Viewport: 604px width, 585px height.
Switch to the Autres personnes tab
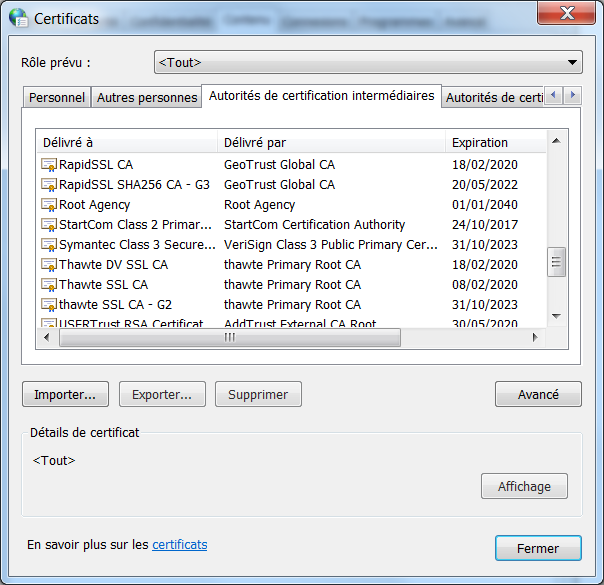click(x=147, y=97)
